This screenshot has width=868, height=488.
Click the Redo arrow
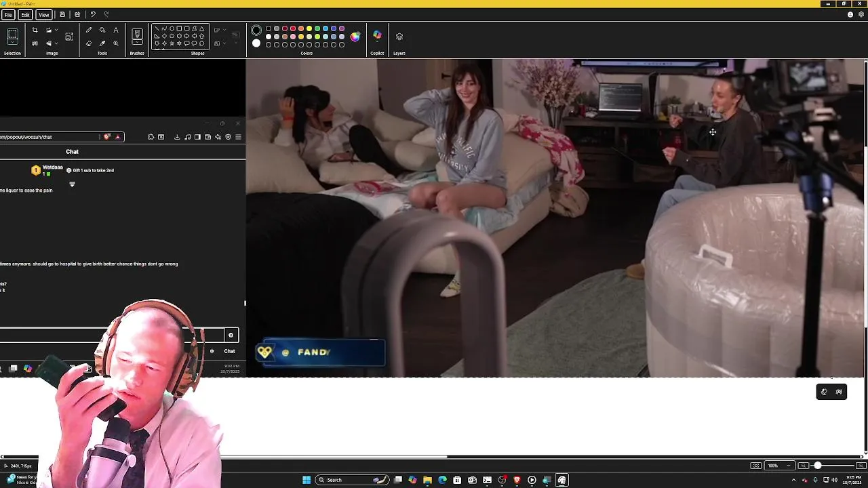(x=106, y=14)
